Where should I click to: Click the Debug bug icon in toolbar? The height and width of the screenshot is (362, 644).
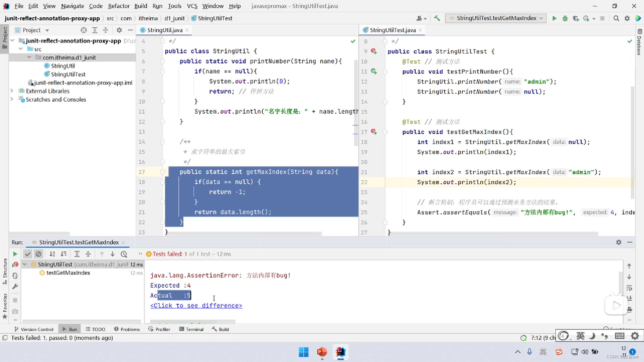click(x=565, y=18)
